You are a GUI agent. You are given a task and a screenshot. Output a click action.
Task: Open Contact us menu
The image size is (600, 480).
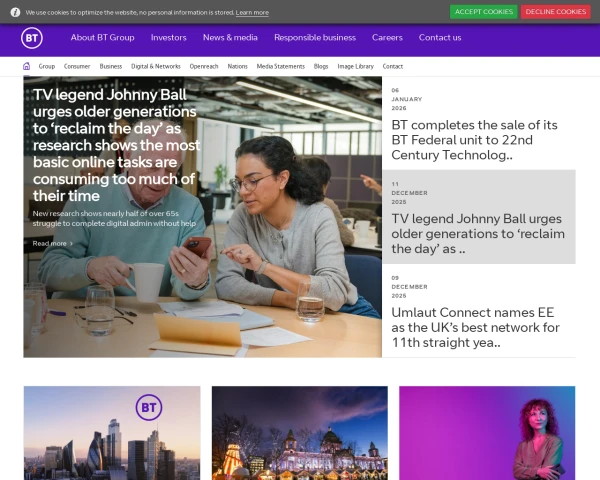click(440, 38)
